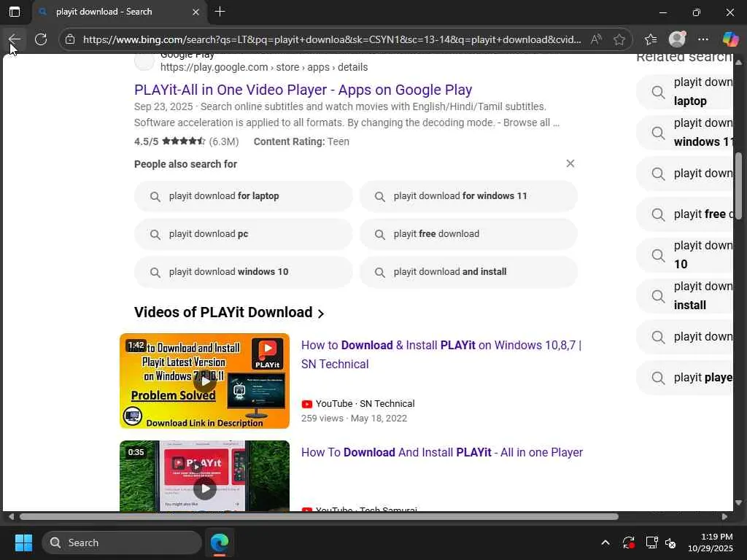
Task: Click the YouTube icon beside SN Technical
Action: coord(307,404)
